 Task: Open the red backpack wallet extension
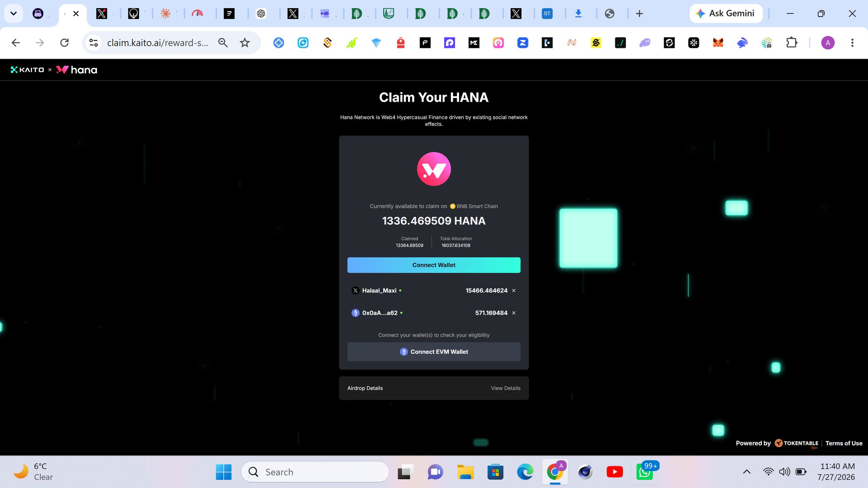(x=401, y=43)
